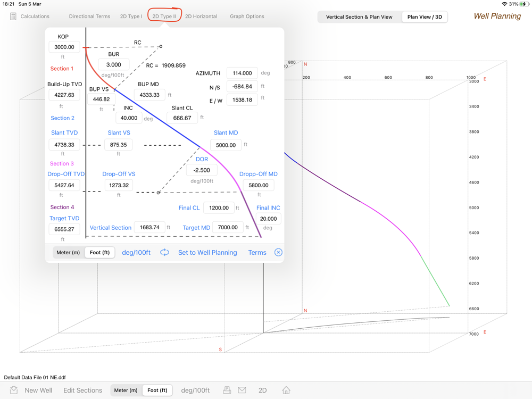This screenshot has height=399, width=532.
Task: Tap deg/100ft in bottom toolbar
Action: 195,390
